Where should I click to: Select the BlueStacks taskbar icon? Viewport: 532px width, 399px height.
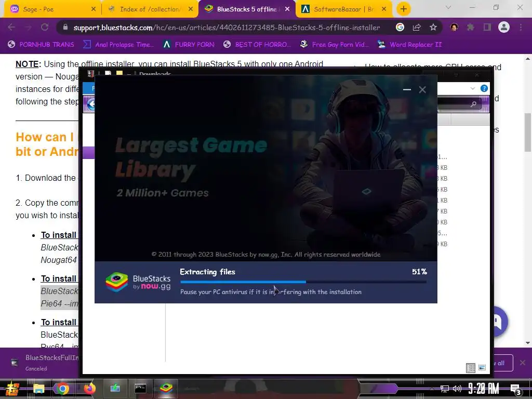[x=166, y=389]
